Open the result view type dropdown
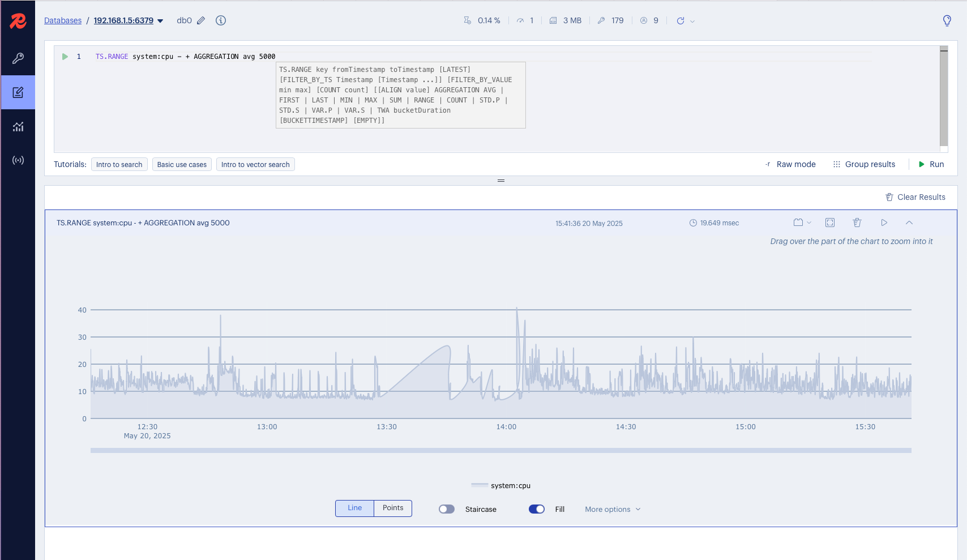This screenshot has width=967, height=560. coord(802,223)
